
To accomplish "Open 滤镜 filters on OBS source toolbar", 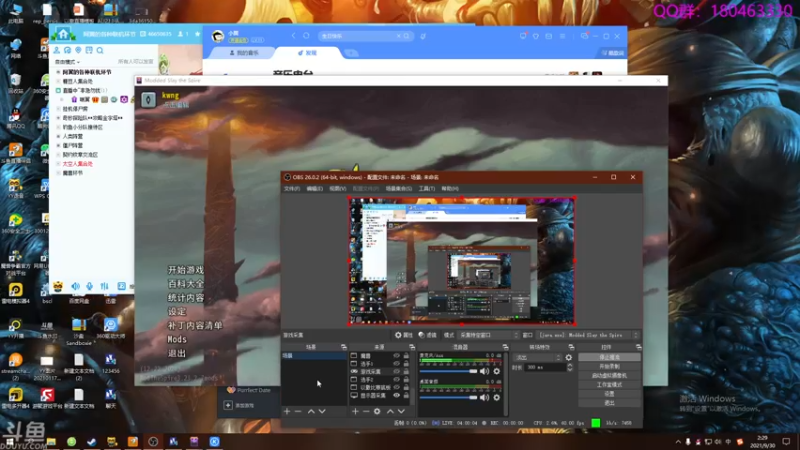I will 428,335.
